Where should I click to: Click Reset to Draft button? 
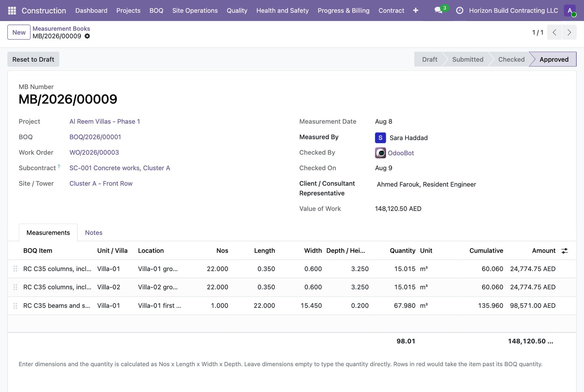tap(33, 59)
